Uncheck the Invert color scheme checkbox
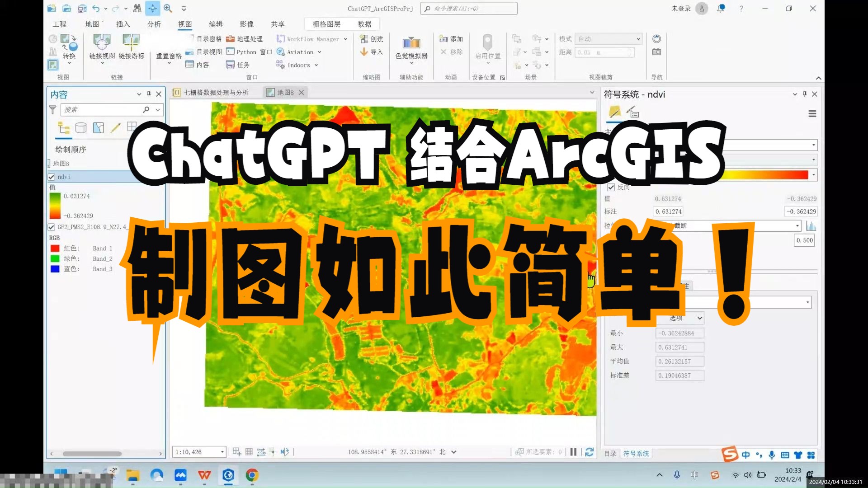868x488 pixels. click(x=611, y=188)
